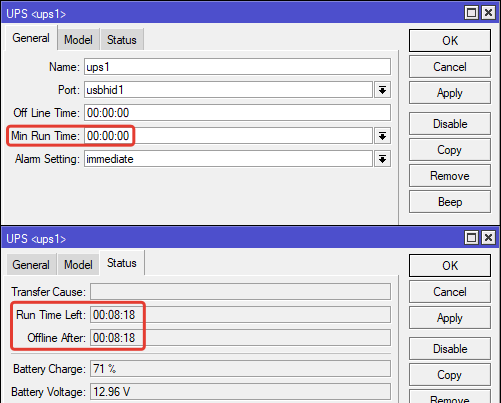Click the Battery Charge field showing 71 %
This screenshot has height=403, width=501.
pos(240,369)
